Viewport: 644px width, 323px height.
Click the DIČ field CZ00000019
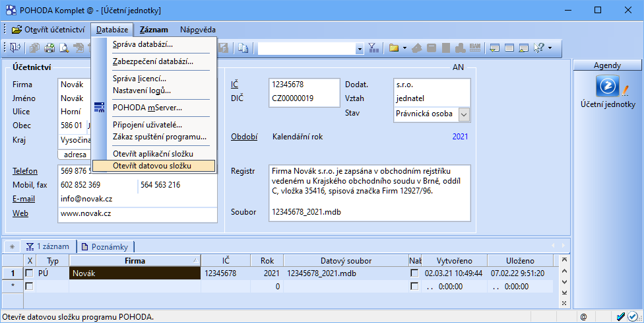point(304,98)
